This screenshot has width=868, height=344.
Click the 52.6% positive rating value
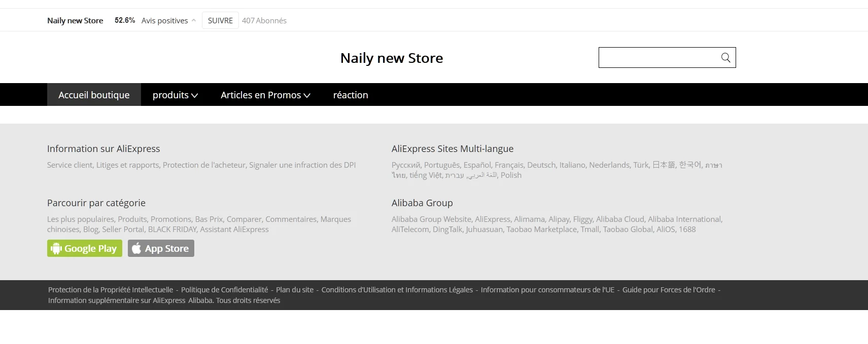(125, 20)
